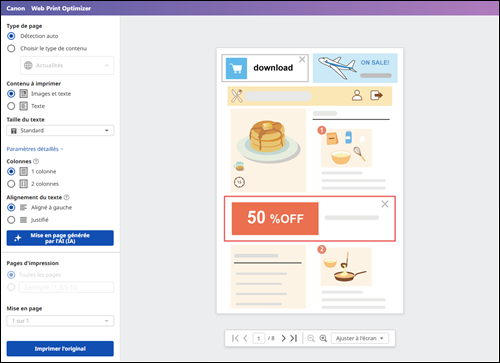Collapse the Paramètres détaillés section

click(35, 149)
